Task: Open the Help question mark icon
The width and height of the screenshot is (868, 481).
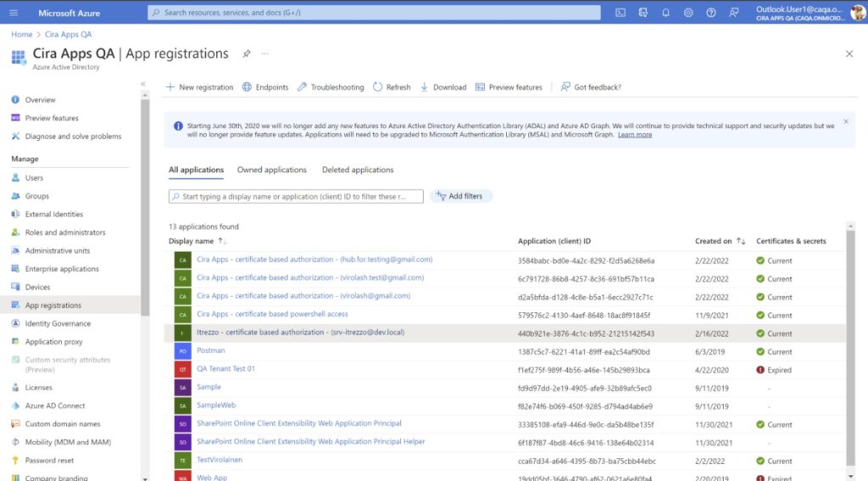Action: [711, 13]
